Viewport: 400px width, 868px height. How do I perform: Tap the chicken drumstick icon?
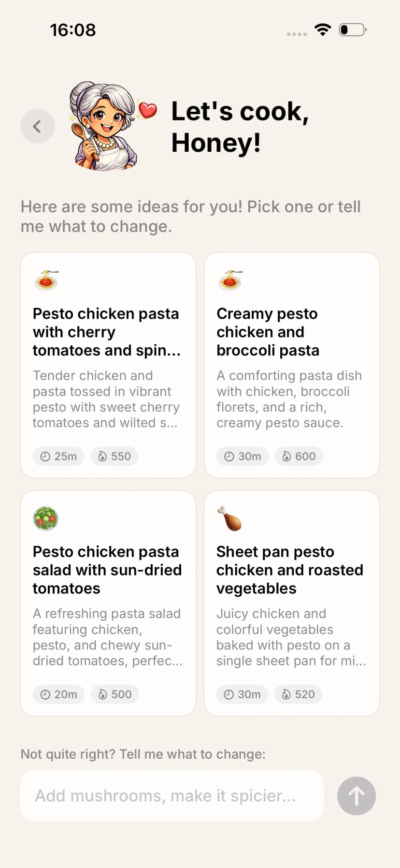point(229,518)
